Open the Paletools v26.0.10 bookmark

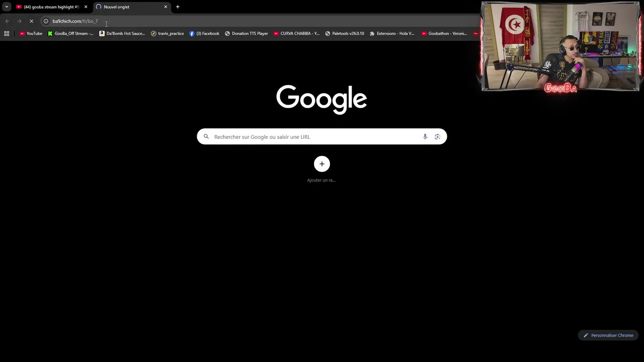point(345,34)
